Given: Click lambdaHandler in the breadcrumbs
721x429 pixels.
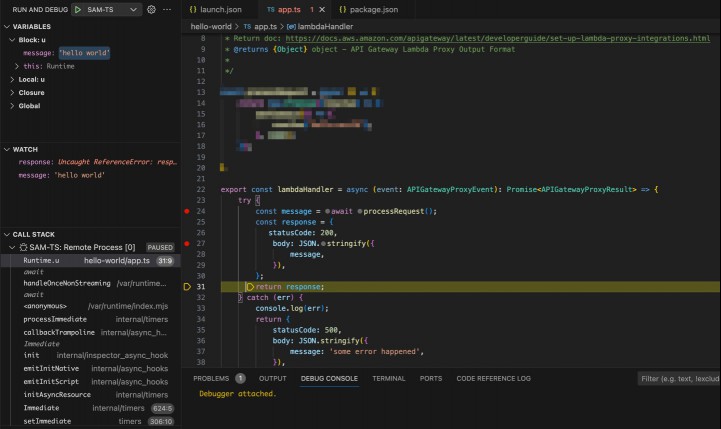Looking at the screenshot, I should pyautogui.click(x=325, y=27).
